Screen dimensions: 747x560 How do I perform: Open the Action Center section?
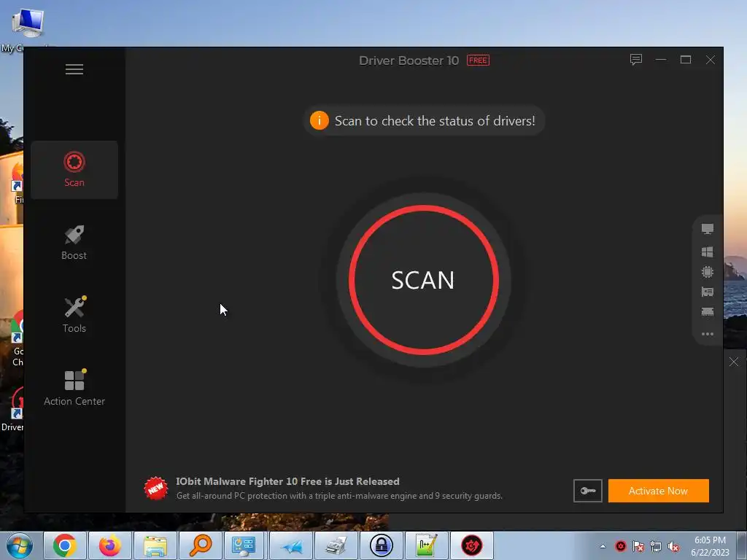pos(74,388)
